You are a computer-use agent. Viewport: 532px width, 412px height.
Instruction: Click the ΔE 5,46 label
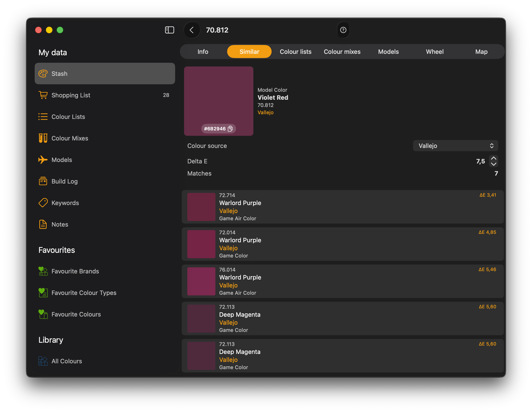(x=487, y=269)
